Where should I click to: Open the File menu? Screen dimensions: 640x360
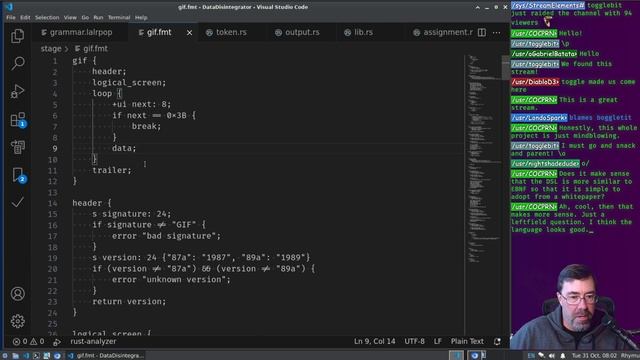pos(11,18)
